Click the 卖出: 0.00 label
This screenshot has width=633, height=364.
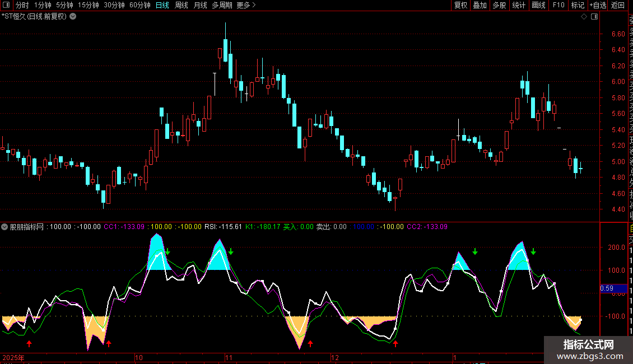pos(332,227)
